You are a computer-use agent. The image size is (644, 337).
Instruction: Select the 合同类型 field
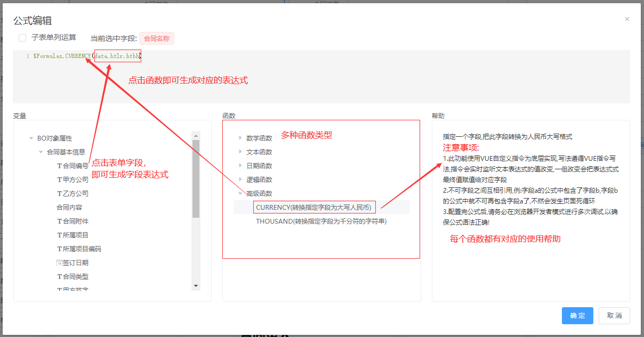[76, 276]
